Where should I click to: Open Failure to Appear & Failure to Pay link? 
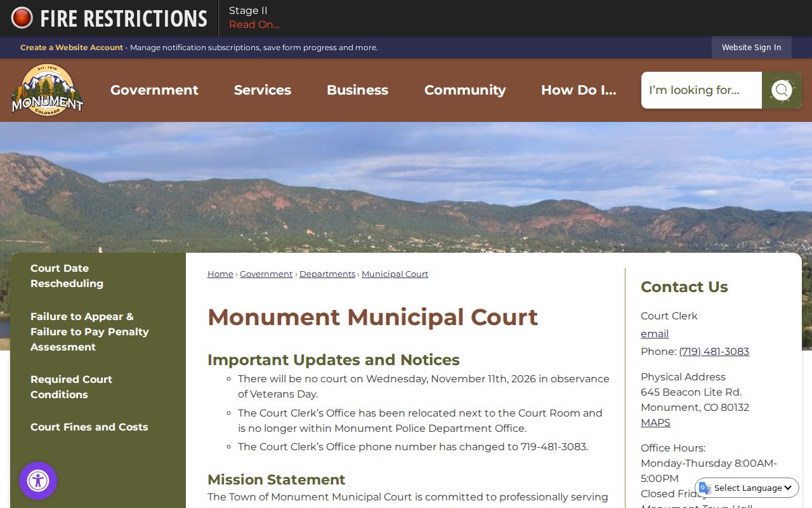89,331
